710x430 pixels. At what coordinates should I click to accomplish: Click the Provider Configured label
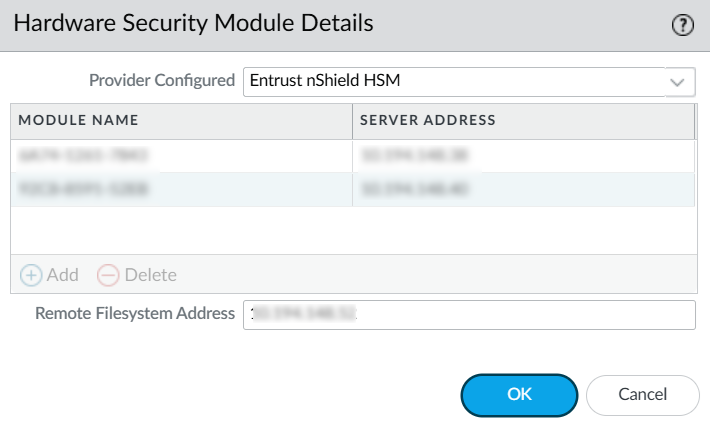point(162,80)
